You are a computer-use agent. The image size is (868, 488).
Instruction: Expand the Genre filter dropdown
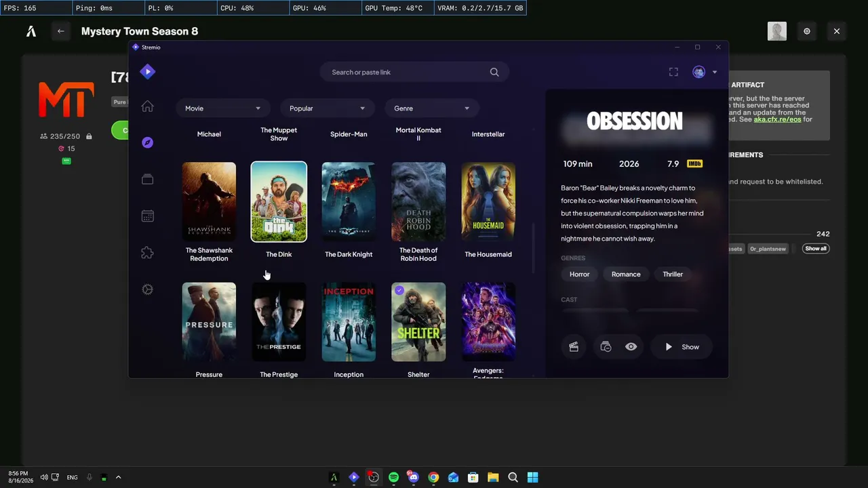(x=432, y=108)
